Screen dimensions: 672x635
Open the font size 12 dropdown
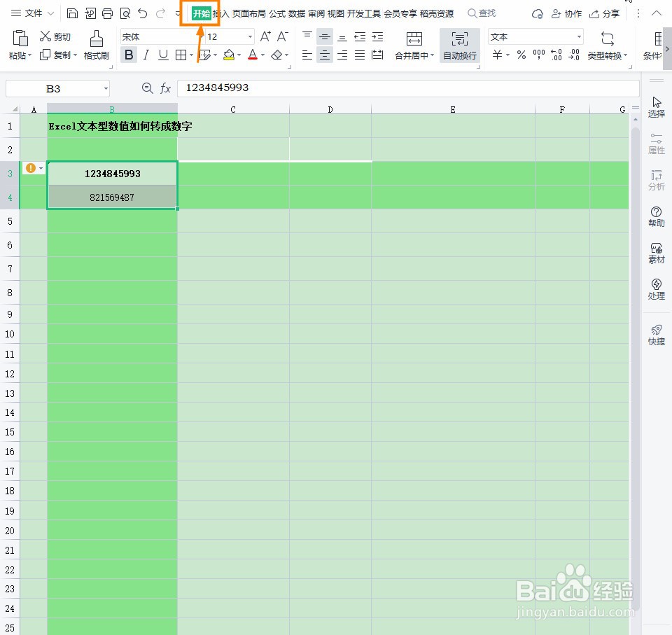(x=251, y=37)
